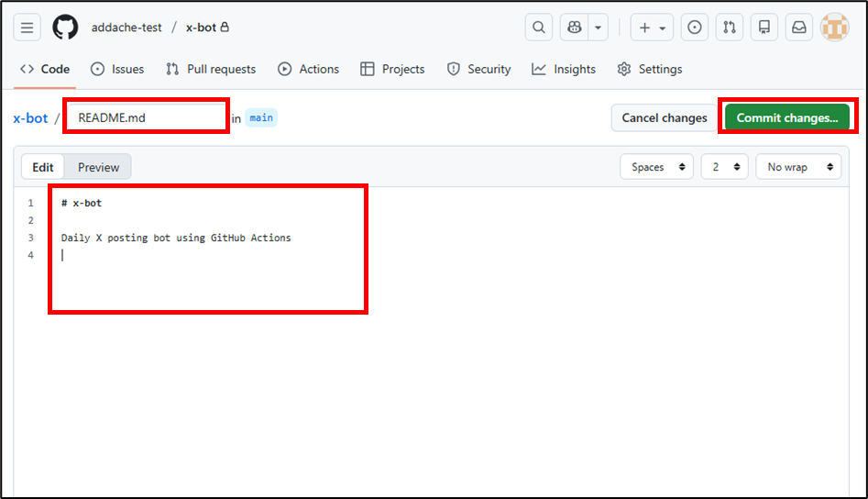Viewport: 868px width, 499px height.
Task: Open the hamburger navigation menu
Action: click(27, 28)
